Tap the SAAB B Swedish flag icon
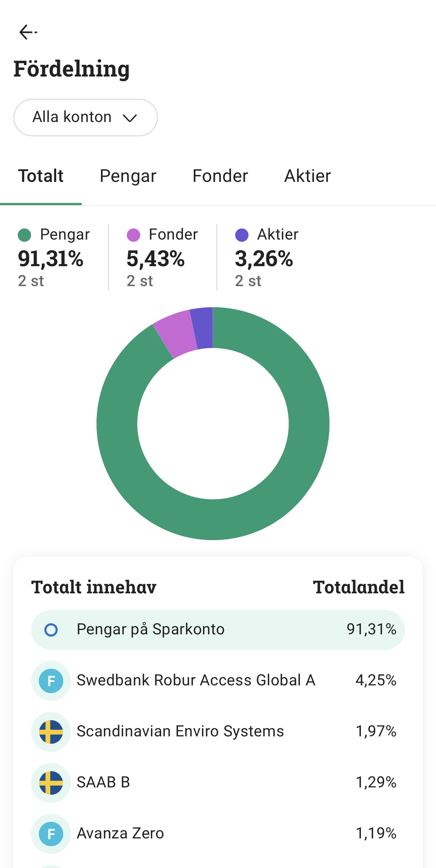Image resolution: width=436 pixels, height=868 pixels. (51, 783)
